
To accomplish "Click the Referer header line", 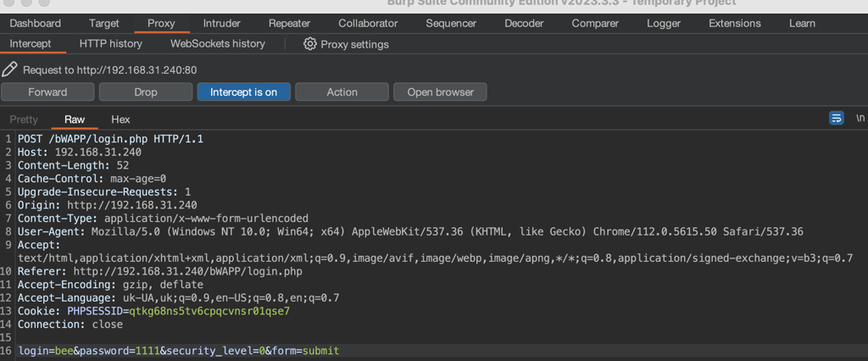I will pyautogui.click(x=160, y=272).
